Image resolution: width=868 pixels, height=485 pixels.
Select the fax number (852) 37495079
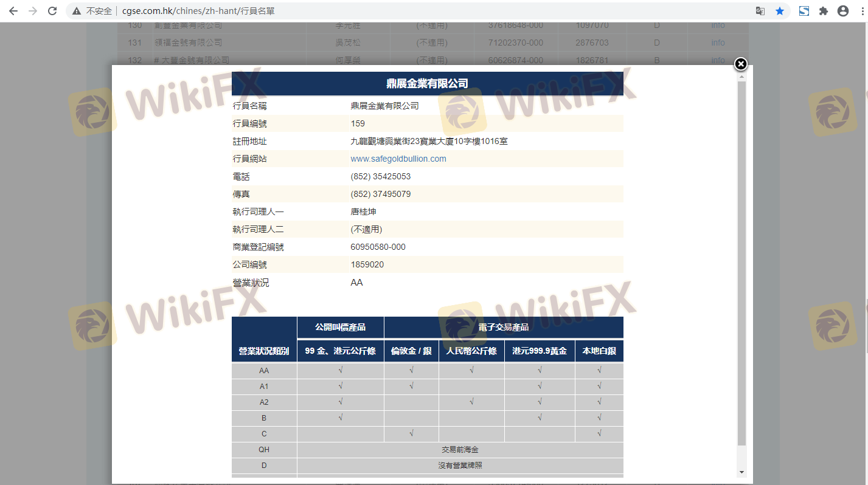(381, 194)
